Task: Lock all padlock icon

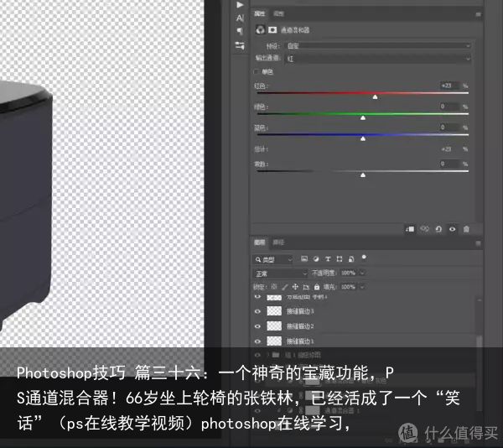Action: [317, 287]
